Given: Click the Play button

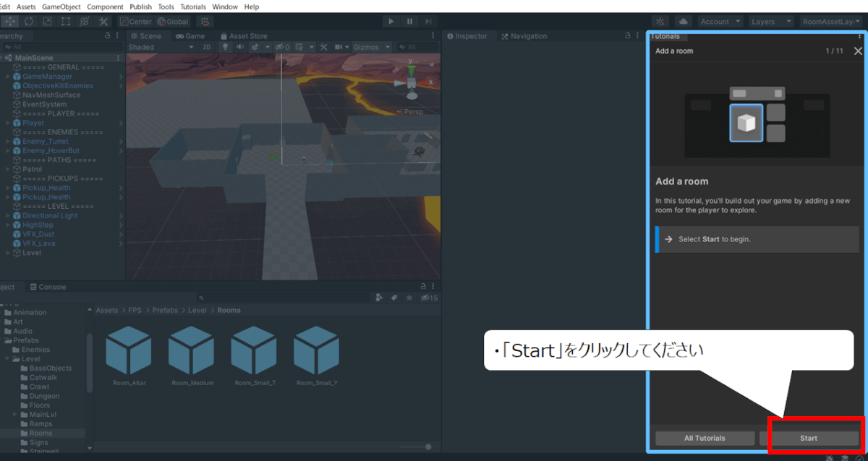Looking at the screenshot, I should 391,22.
